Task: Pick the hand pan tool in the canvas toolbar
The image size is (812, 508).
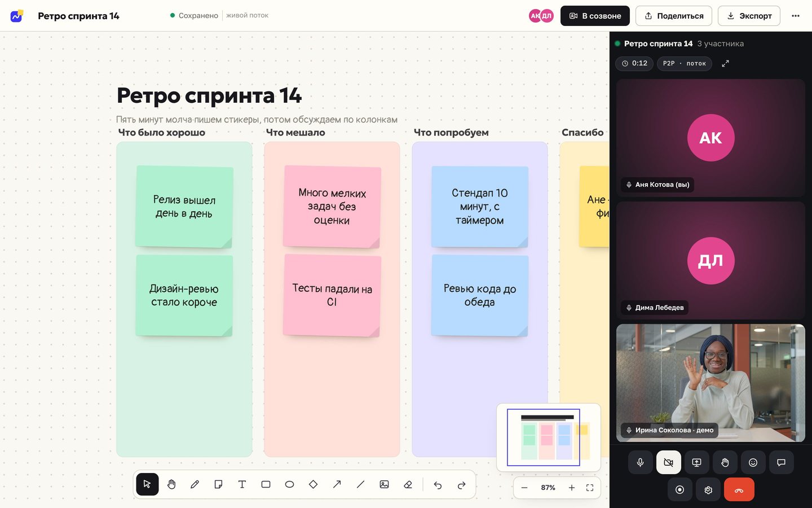Action: (x=171, y=484)
